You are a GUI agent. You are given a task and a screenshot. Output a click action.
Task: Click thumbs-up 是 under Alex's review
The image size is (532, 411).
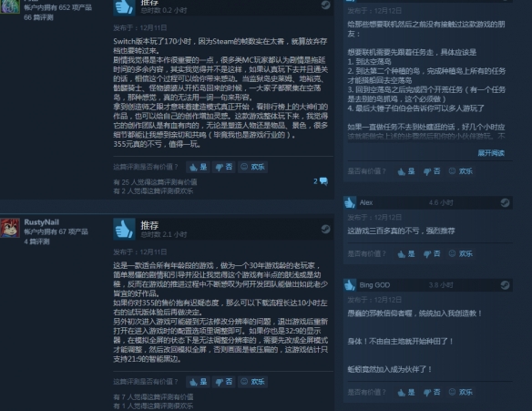pyautogui.click(x=406, y=254)
